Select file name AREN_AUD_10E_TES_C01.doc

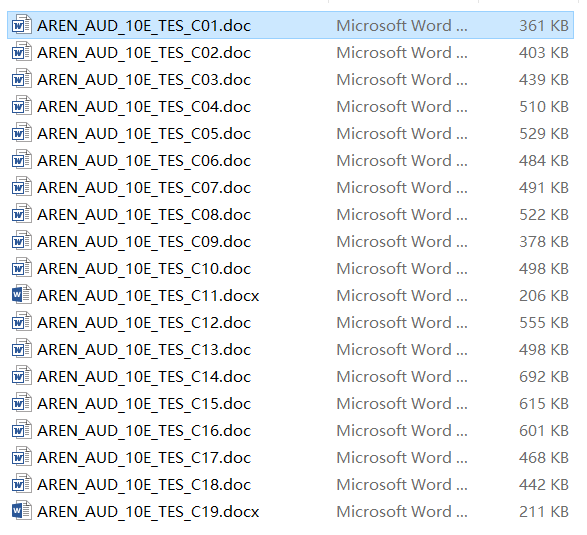[144, 26]
